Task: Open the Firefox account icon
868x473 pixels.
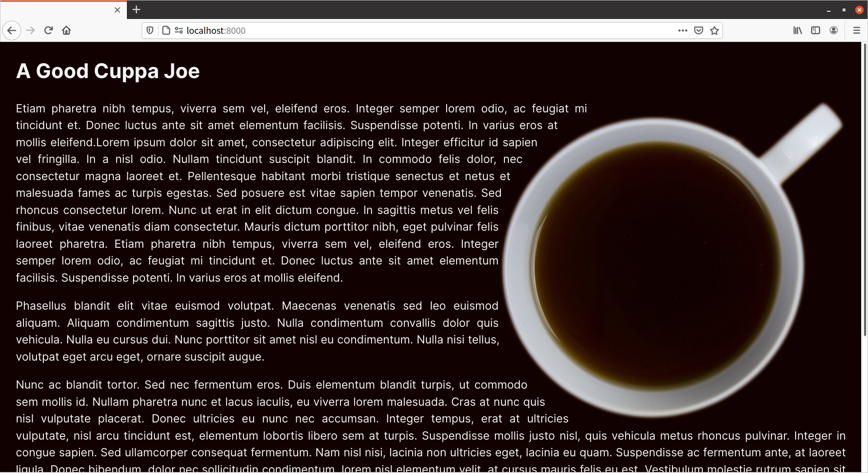Action: pos(834,30)
